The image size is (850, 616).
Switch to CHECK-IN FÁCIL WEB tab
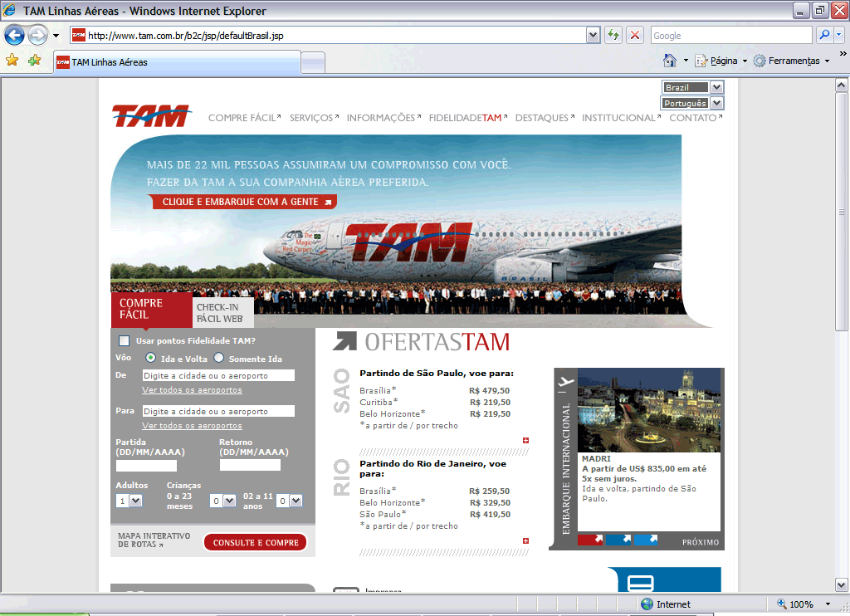pos(222,313)
